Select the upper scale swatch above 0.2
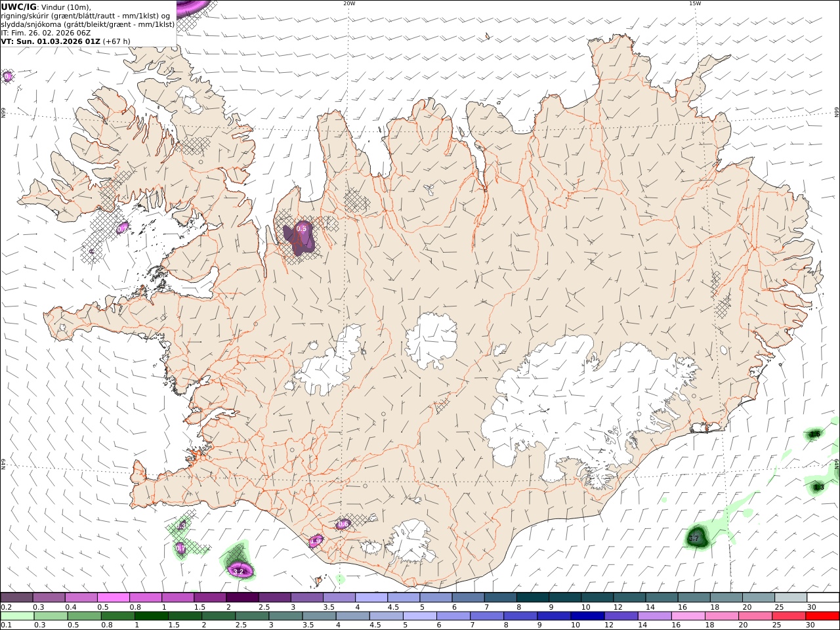 (17, 598)
